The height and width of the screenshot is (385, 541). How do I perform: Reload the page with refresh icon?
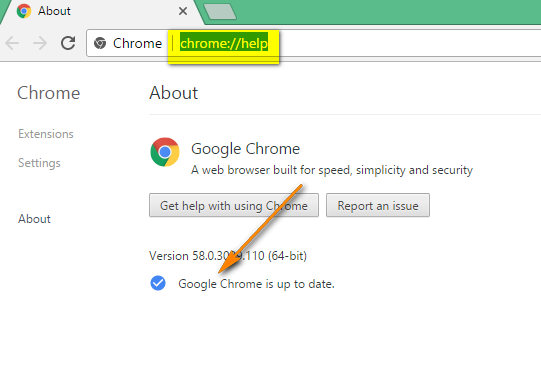(68, 43)
